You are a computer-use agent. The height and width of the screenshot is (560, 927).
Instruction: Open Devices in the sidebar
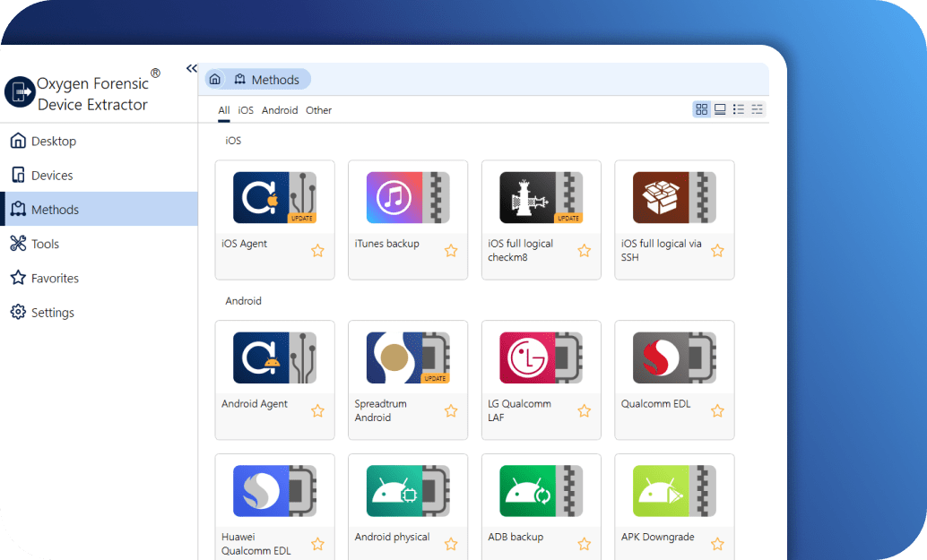[99, 175]
